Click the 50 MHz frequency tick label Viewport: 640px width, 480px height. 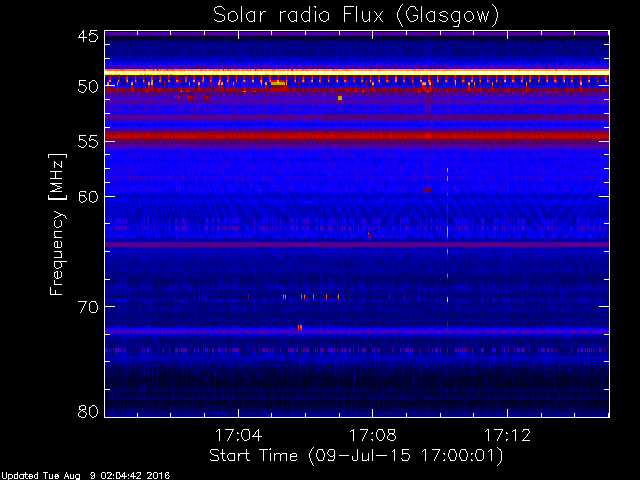pos(88,87)
